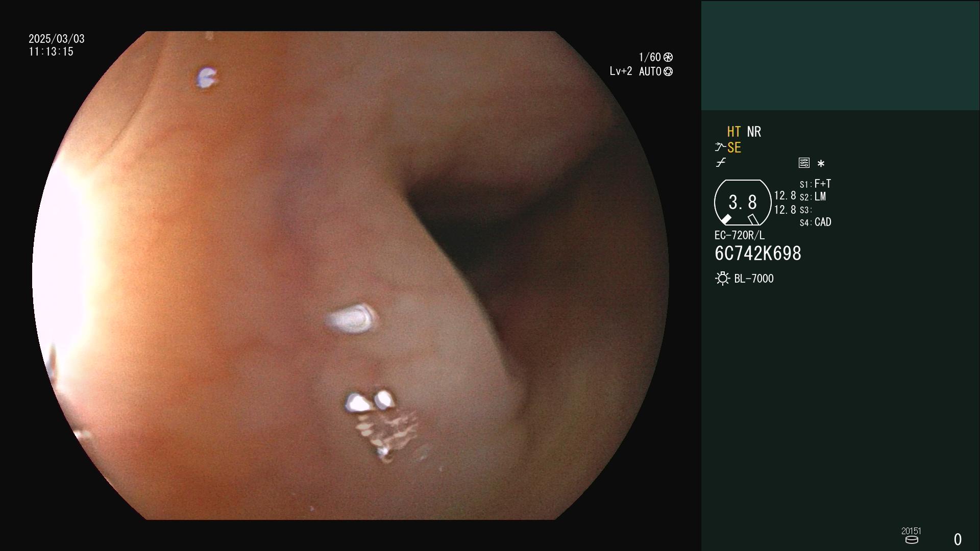Image resolution: width=980 pixels, height=551 pixels.
Task: Click the 3.8 value inside scope gauge
Action: click(743, 202)
